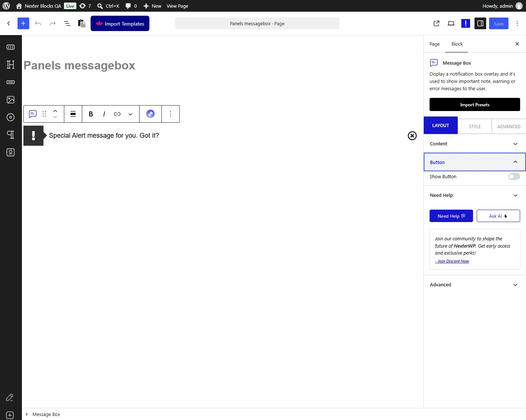Viewport: 526px width, 420px height.
Task: Collapse the Need Help panel
Action: tap(475, 195)
